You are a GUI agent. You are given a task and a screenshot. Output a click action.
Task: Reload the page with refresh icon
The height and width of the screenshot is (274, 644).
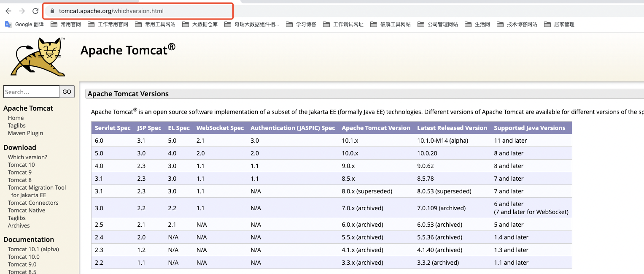(35, 11)
